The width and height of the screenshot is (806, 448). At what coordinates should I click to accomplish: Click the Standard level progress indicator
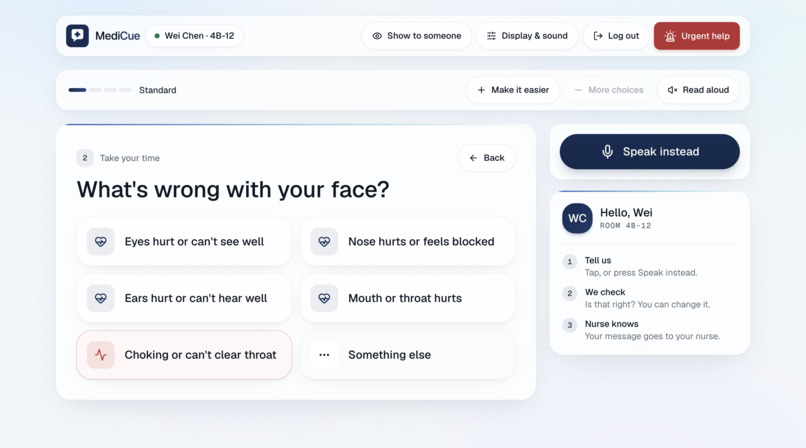coord(100,90)
